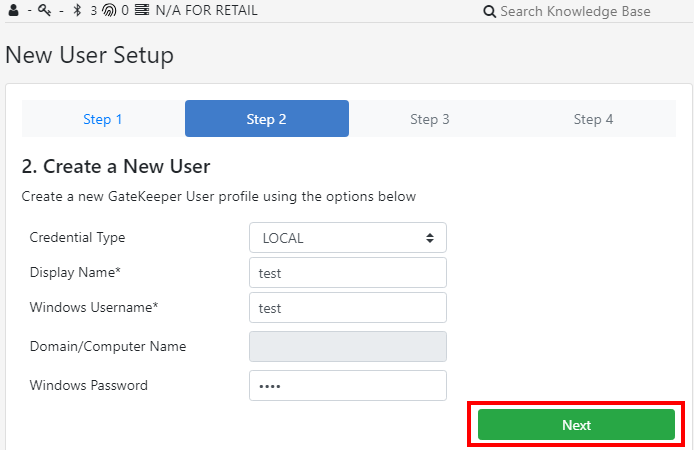Click the N/A FOR RETAIL status text
This screenshot has width=694, height=450.
tap(206, 11)
